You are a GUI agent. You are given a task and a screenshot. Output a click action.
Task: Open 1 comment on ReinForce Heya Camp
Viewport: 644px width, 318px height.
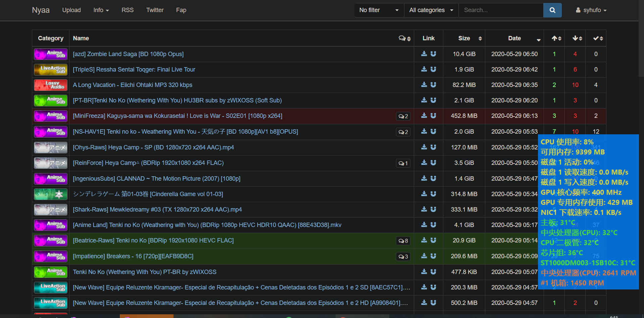click(x=403, y=163)
